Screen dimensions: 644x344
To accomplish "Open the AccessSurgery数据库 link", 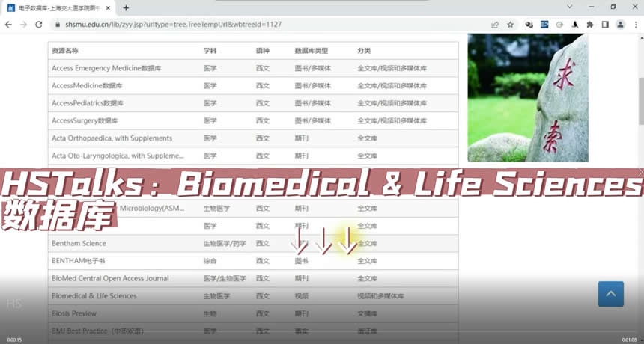I will (x=85, y=120).
